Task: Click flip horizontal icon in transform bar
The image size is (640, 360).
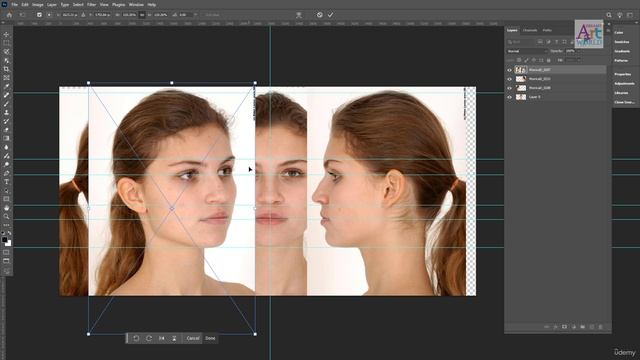Action: pos(162,338)
